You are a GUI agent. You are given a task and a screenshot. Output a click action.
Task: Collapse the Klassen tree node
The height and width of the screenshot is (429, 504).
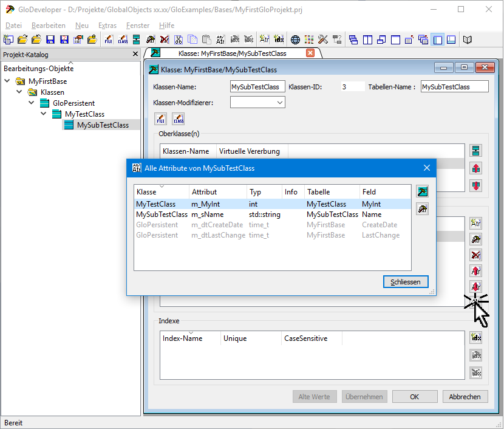(19, 92)
